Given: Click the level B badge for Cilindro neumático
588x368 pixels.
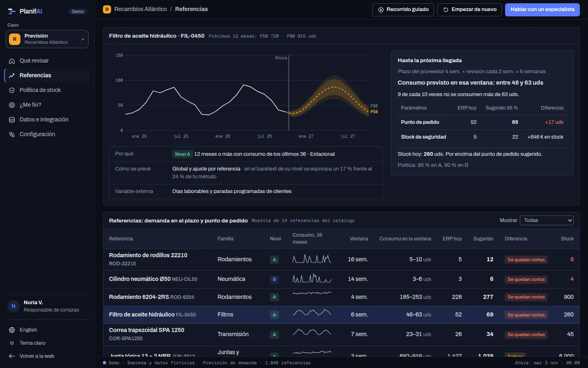Looking at the screenshot, I should pyautogui.click(x=274, y=280).
